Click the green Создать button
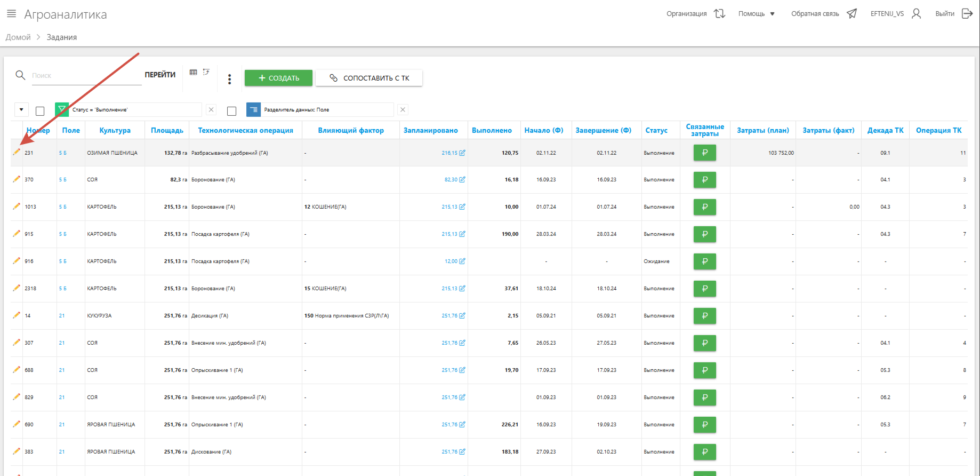Screen dimensions: 980x476 [x=278, y=78]
